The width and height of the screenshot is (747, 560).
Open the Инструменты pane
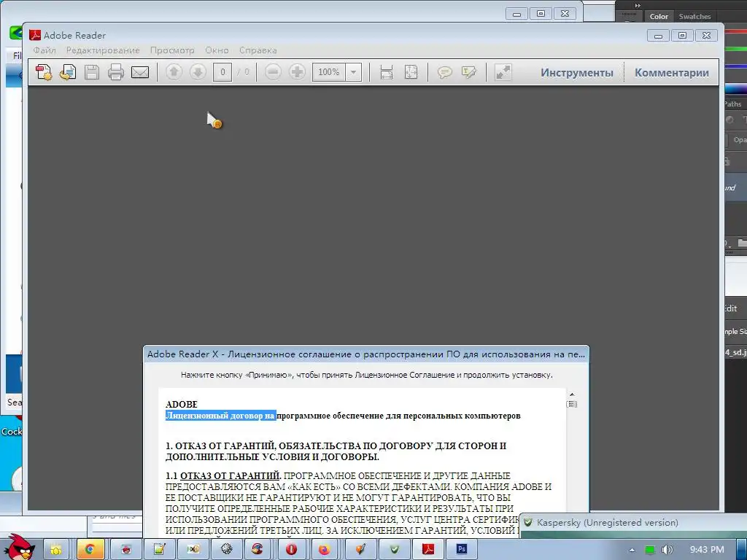(576, 73)
